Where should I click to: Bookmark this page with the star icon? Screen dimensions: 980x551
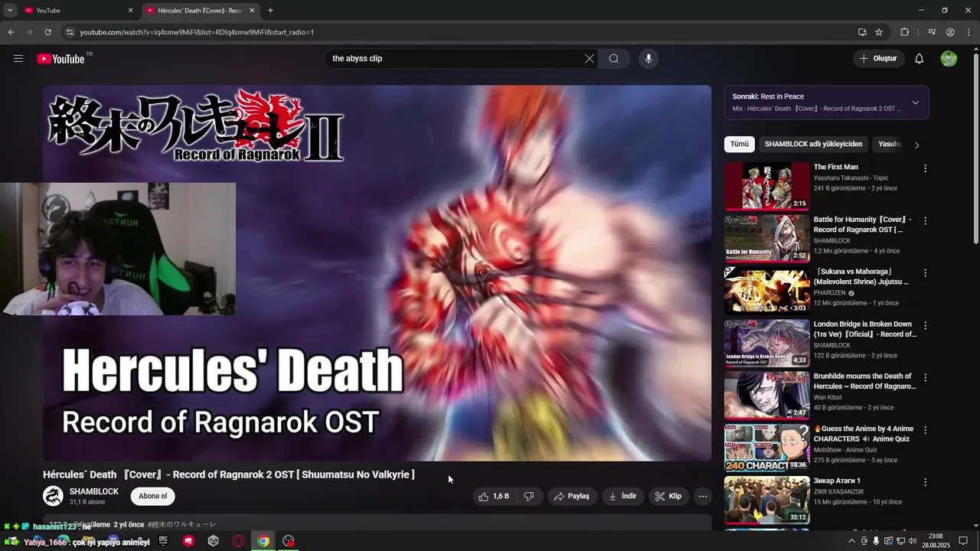(879, 32)
